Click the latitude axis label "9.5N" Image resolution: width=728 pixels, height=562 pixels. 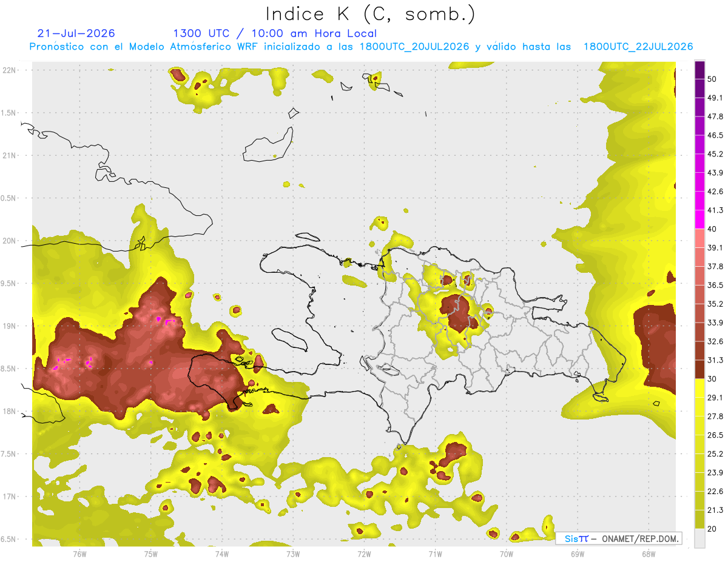[8, 283]
